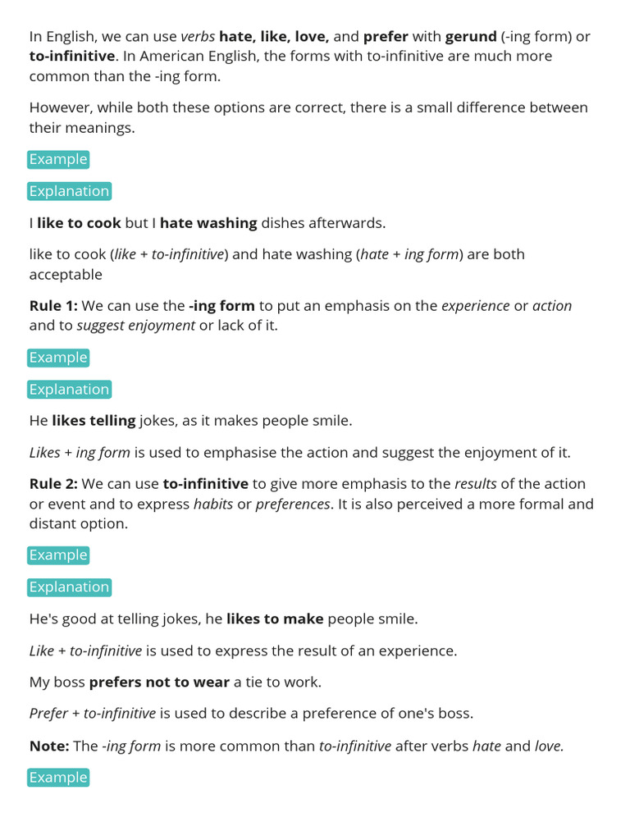The width and height of the screenshot is (630, 840).
Task: Click the italic word "experience" in Rule 1
Action: coord(475,306)
